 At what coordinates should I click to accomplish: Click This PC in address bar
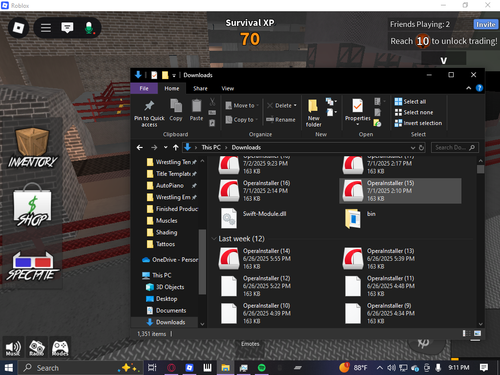pos(211,147)
